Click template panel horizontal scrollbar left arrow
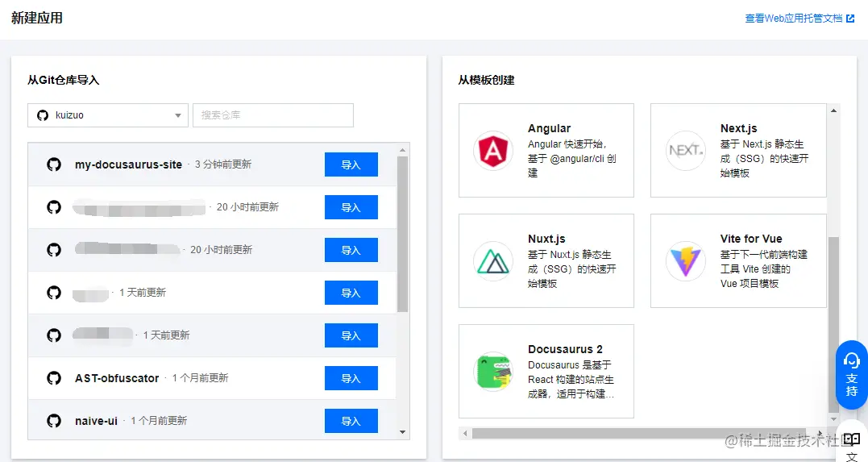Screen dimensions: 868x462 [465, 433]
